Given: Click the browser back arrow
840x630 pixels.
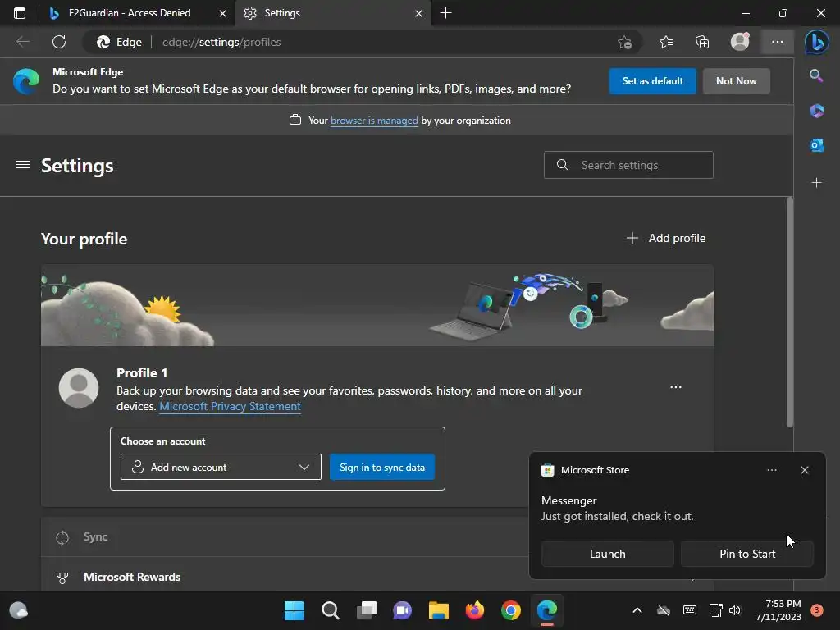Looking at the screenshot, I should 22,42.
